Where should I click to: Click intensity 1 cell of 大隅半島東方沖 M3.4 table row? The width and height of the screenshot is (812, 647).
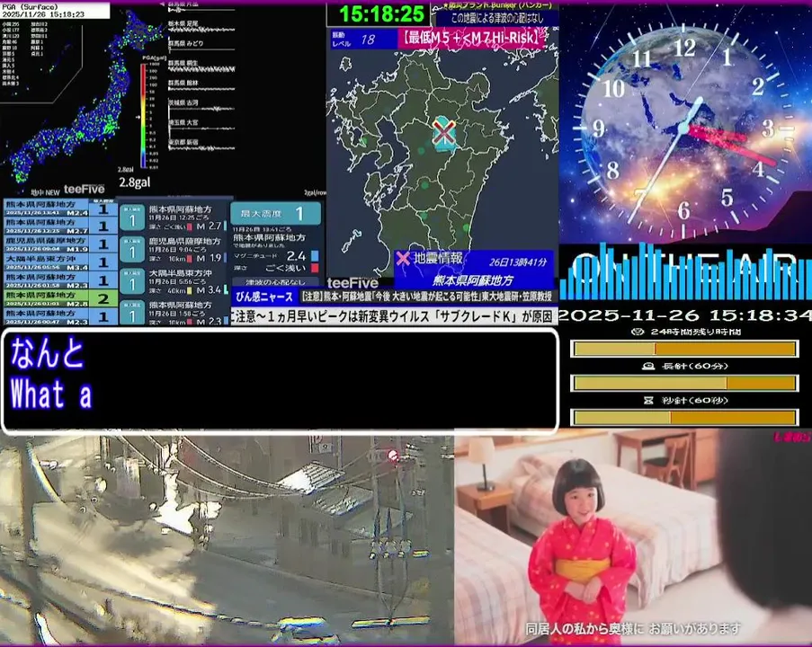pos(103,262)
